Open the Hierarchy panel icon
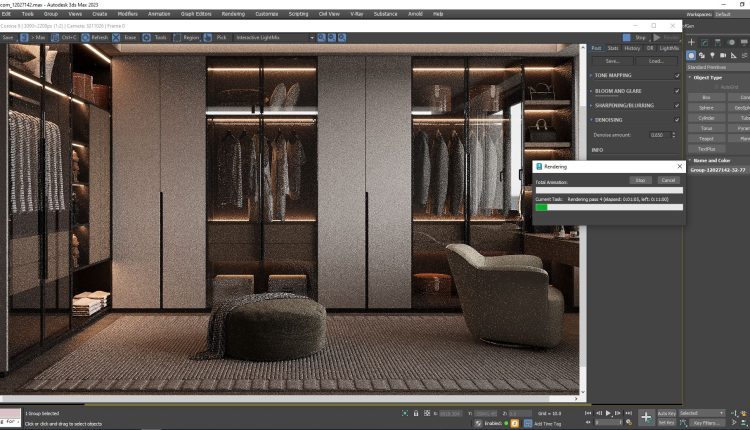This screenshot has height=430, width=750. point(718,42)
